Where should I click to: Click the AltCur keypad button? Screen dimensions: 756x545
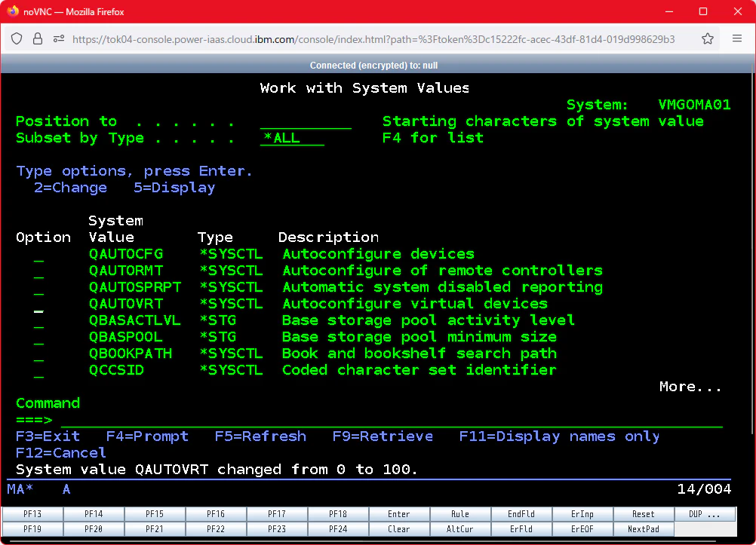[x=460, y=529]
